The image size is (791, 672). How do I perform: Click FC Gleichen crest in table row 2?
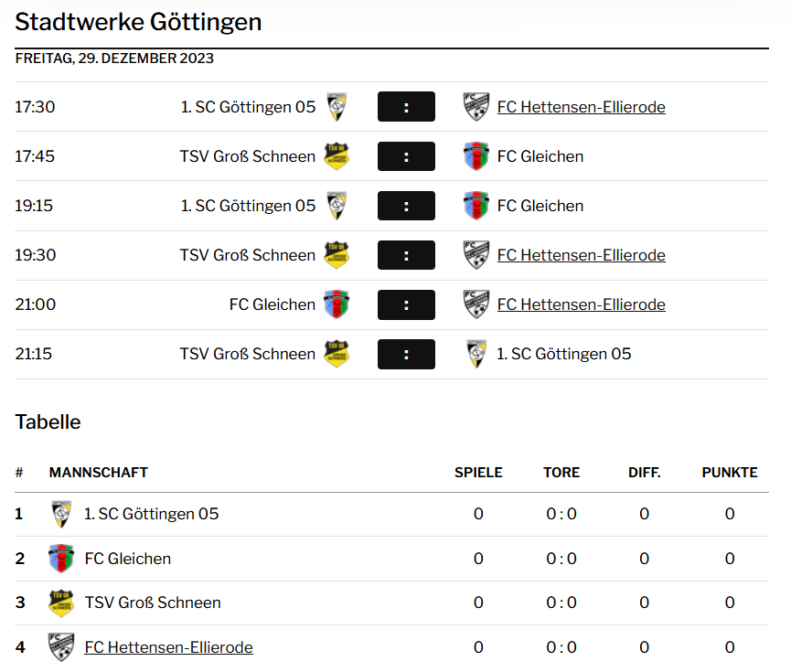point(61,559)
